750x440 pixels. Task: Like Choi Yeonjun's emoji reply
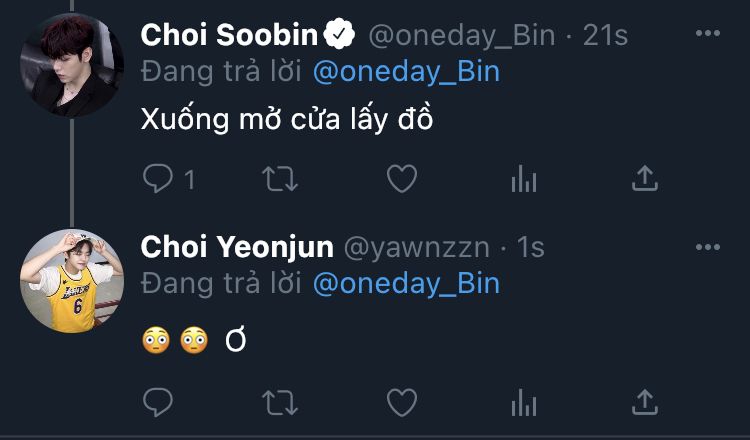pos(401,402)
